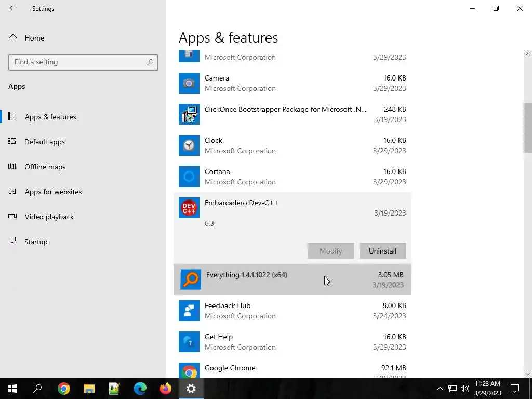Select Google Chrome entry name
Viewport: 532px width, 399px height.
pos(230,368)
